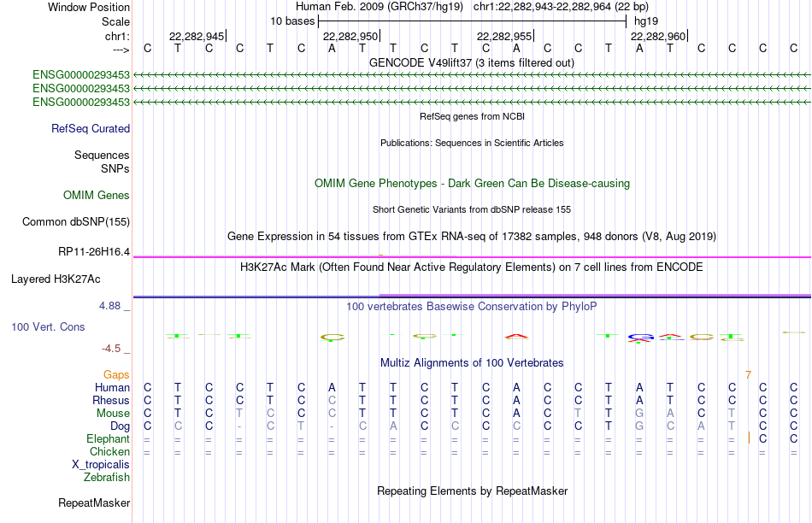812x523 pixels.
Task: Click the chr1: ruler label
Action: click(117, 36)
